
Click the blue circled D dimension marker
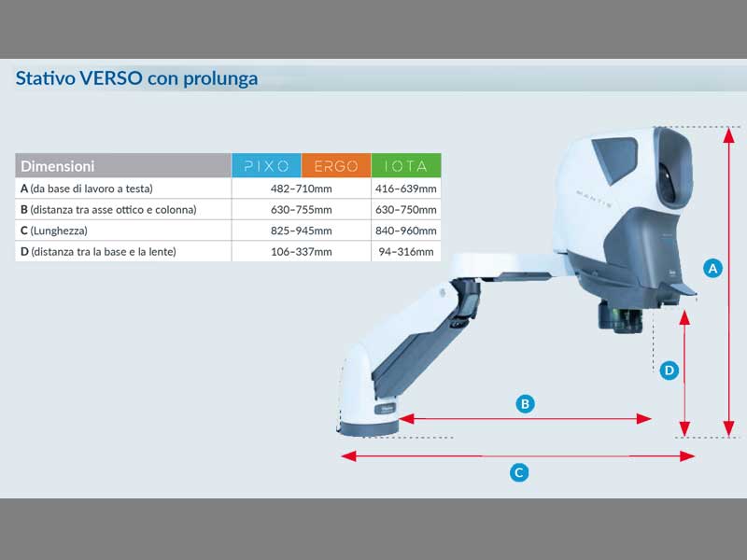coord(669,370)
